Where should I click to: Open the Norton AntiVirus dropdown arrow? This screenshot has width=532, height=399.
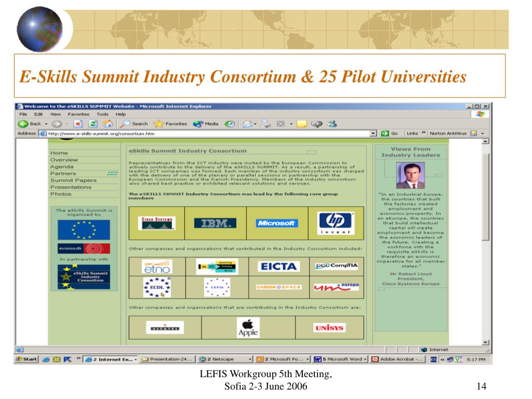(x=482, y=134)
